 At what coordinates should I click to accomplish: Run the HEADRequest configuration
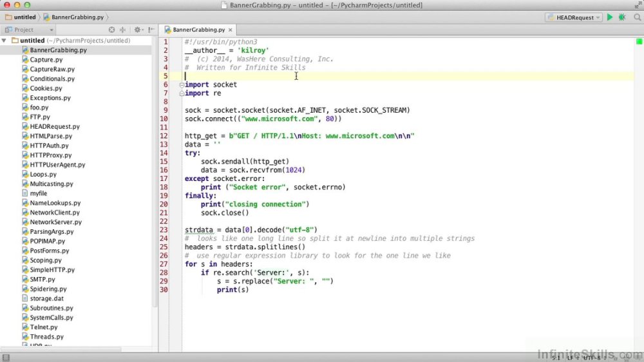610,17
